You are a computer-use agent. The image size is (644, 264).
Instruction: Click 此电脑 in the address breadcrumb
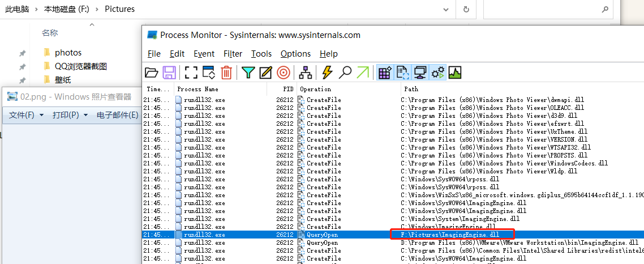17,9
